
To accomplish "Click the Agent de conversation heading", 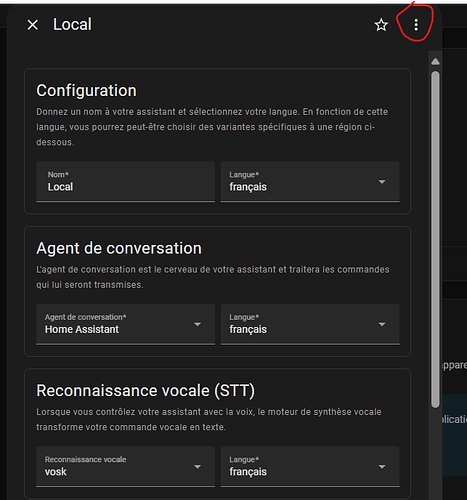I will (119, 248).
